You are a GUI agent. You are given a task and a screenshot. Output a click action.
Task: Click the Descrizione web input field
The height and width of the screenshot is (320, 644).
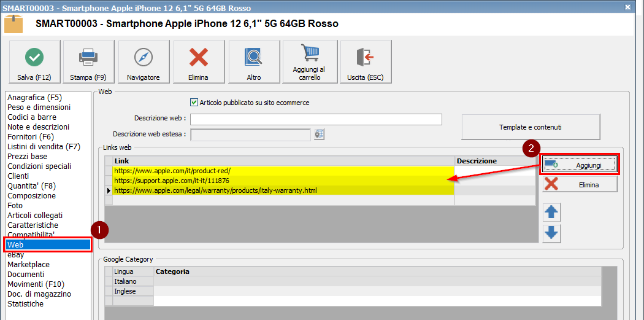click(316, 119)
